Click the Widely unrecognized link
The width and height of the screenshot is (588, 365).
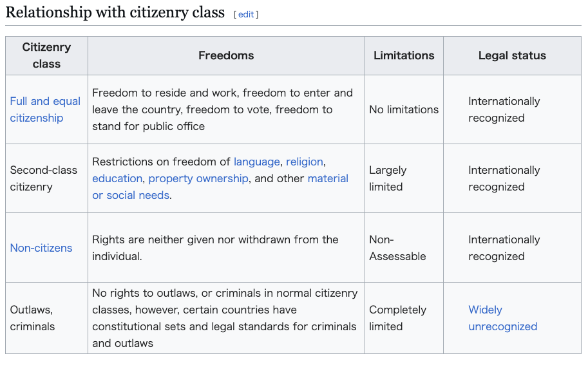point(502,318)
